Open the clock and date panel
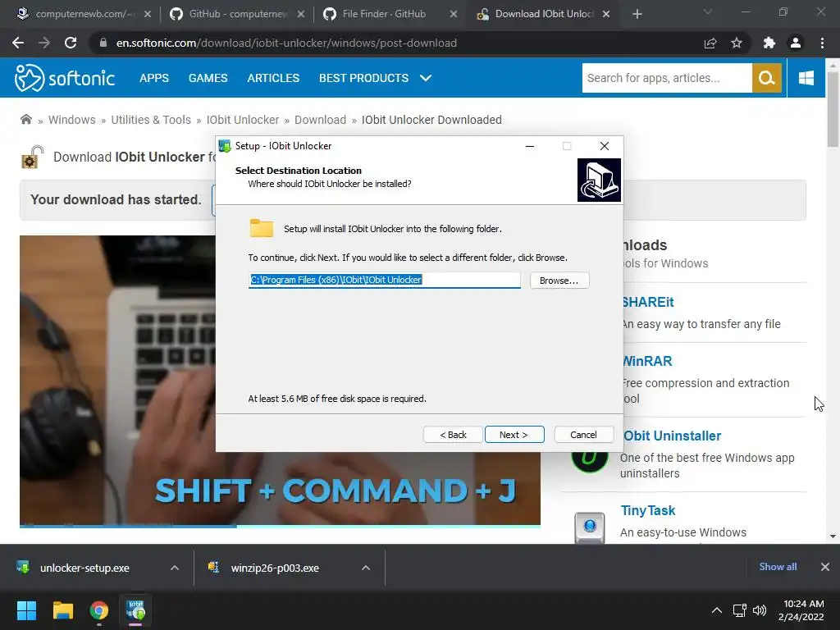 click(801, 610)
